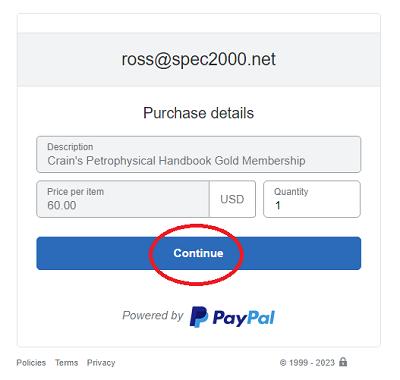Click the PayPal double-P logo icon
Screen dimensions: 400x380
tap(199, 317)
